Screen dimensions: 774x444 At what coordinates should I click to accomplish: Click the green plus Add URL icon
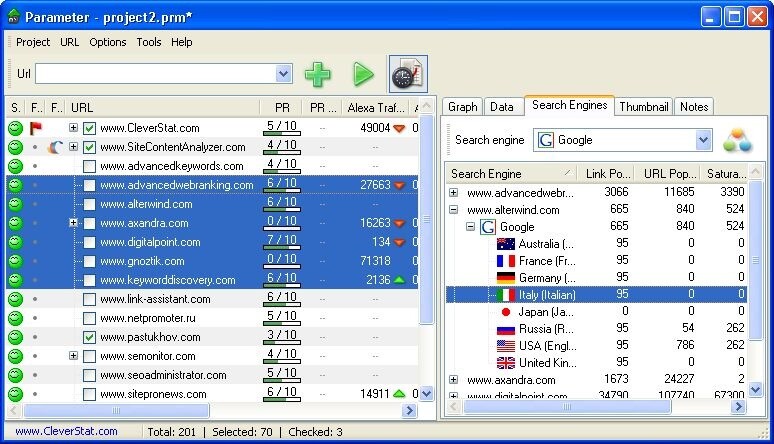coord(318,74)
